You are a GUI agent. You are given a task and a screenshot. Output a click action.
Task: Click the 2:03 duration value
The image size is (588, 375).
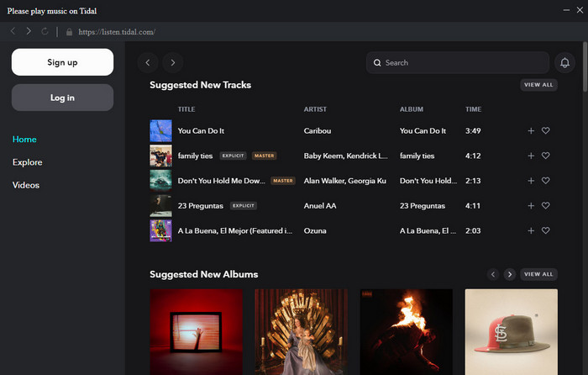[473, 230]
